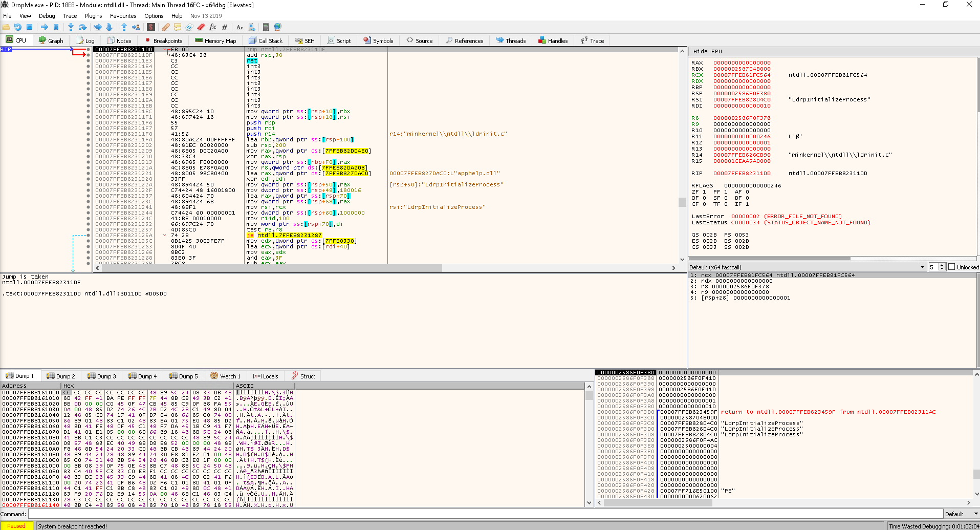
Task: Open the Bookmarks red tag icon
Action: [x=201, y=27]
